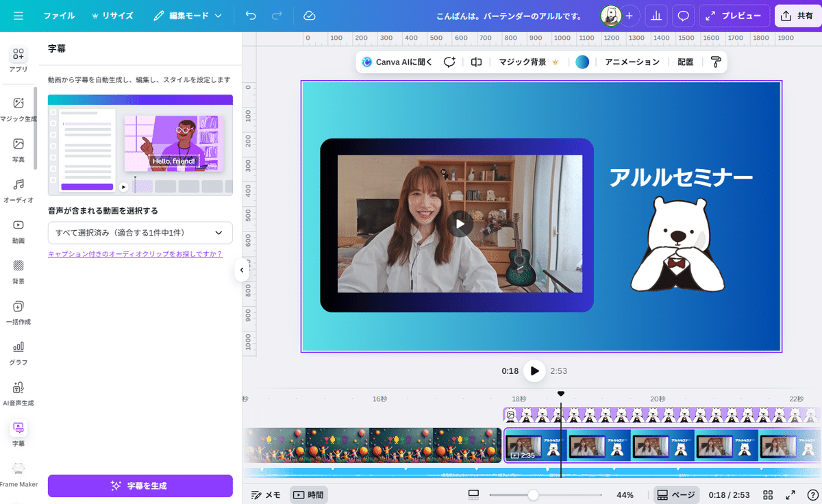Open the insights chart icon in the top bar
Screen dimensions: 822x504
point(656,15)
